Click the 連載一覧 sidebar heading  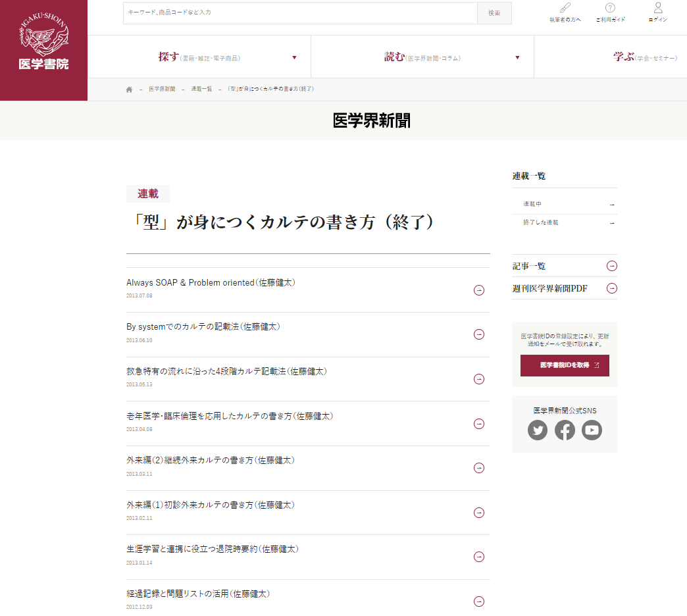(x=529, y=176)
